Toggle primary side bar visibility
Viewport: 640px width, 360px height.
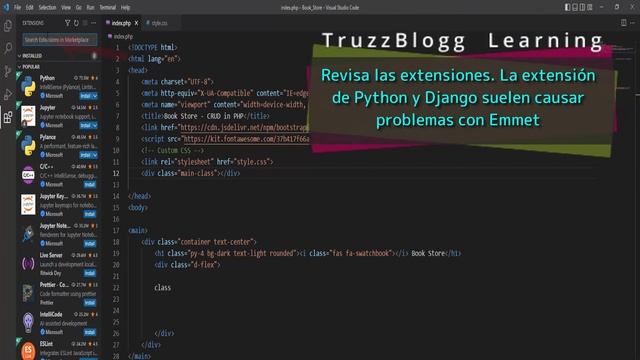568,7
